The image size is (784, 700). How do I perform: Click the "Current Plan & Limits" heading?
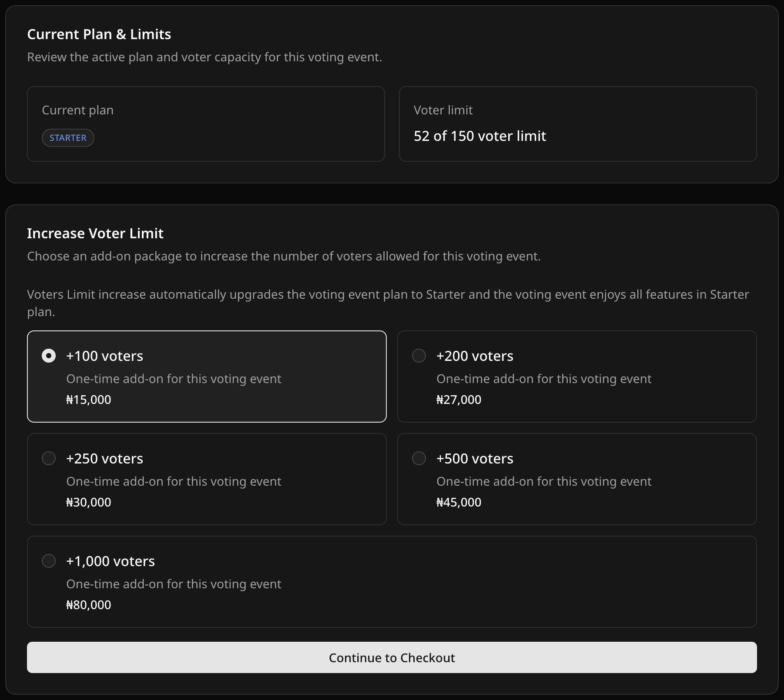99,34
